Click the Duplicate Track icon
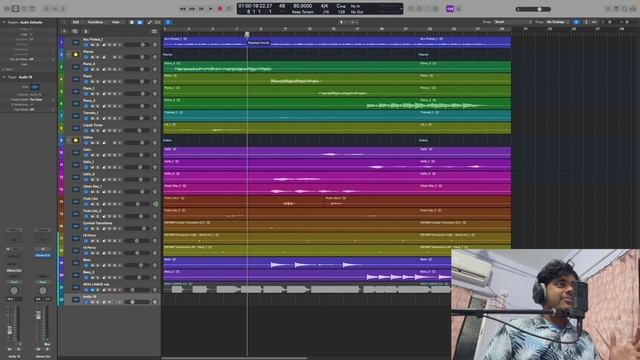Viewport: 640px width, 360px height. [75, 31]
